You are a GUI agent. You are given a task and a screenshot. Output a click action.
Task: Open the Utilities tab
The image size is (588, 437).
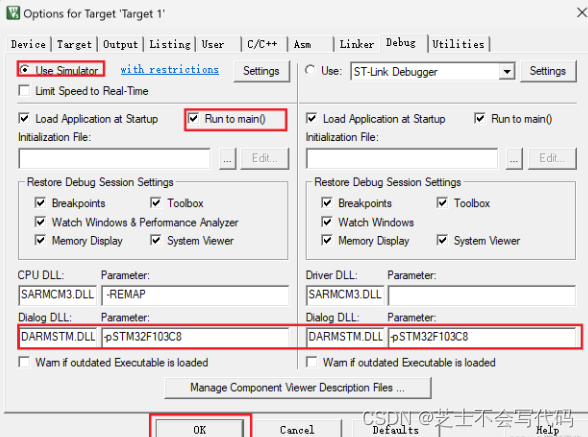pyautogui.click(x=458, y=44)
